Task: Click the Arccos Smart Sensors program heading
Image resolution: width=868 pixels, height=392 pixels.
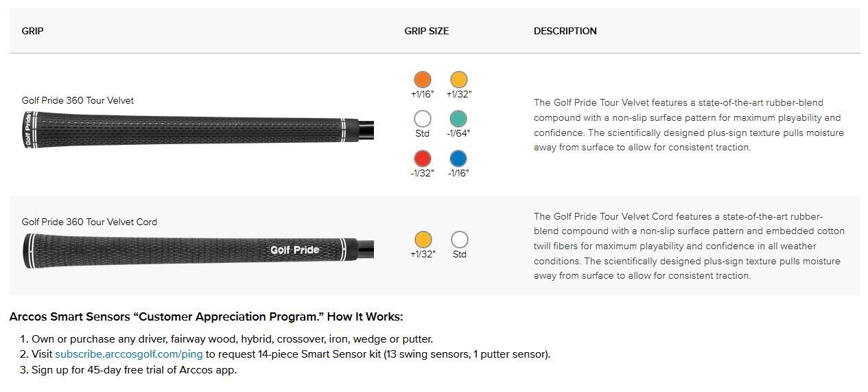Action: click(x=207, y=316)
